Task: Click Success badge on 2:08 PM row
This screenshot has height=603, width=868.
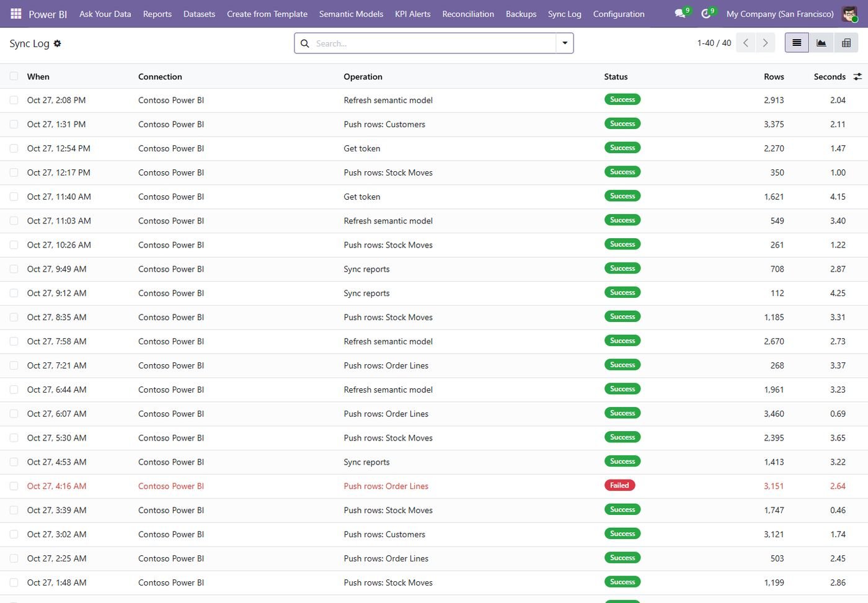Action: point(622,99)
